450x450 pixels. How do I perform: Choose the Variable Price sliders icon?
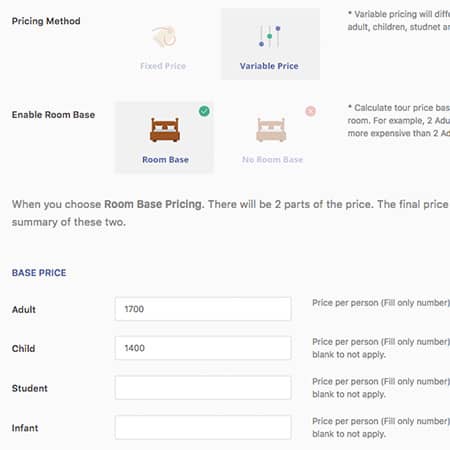pyautogui.click(x=270, y=36)
